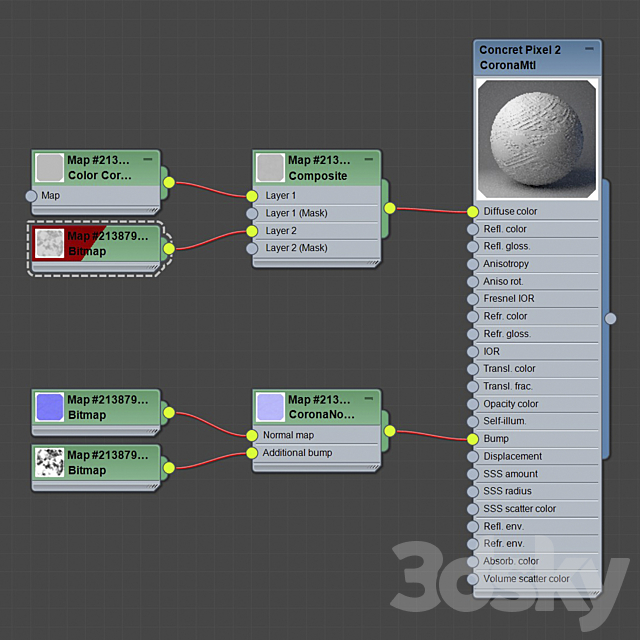Select the Displacement input socket

(472, 456)
